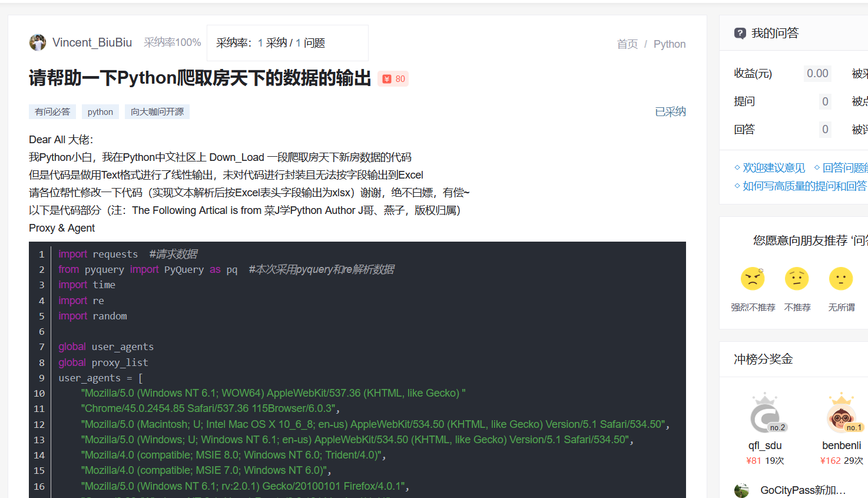Click the GoCityPass user avatar
Screen dimensions: 868x498
[x=742, y=490]
